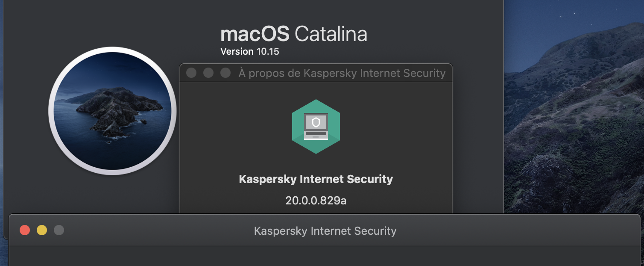Screen dimensions: 644x266
Task: Click the minimize button of the À propos dialog
Action: tap(208, 73)
